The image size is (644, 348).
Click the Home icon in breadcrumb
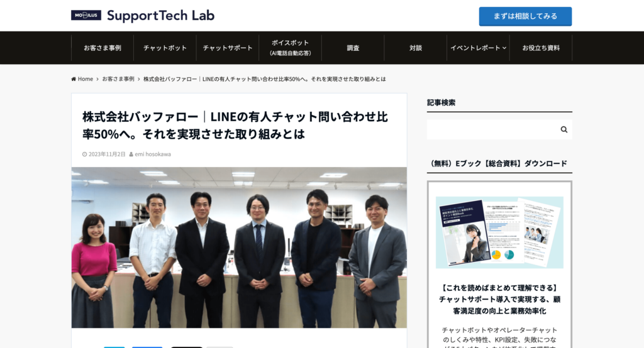click(74, 79)
